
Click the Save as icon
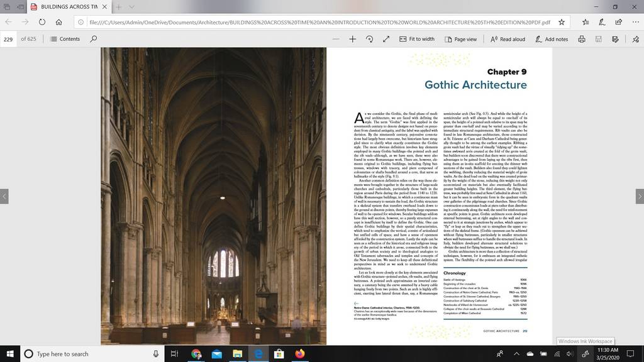click(x=615, y=39)
